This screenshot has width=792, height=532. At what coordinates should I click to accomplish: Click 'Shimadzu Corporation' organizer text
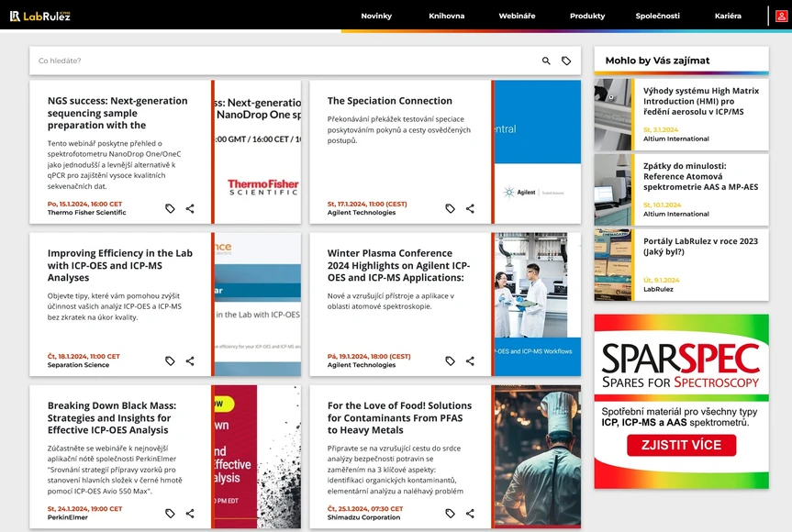tap(363, 517)
